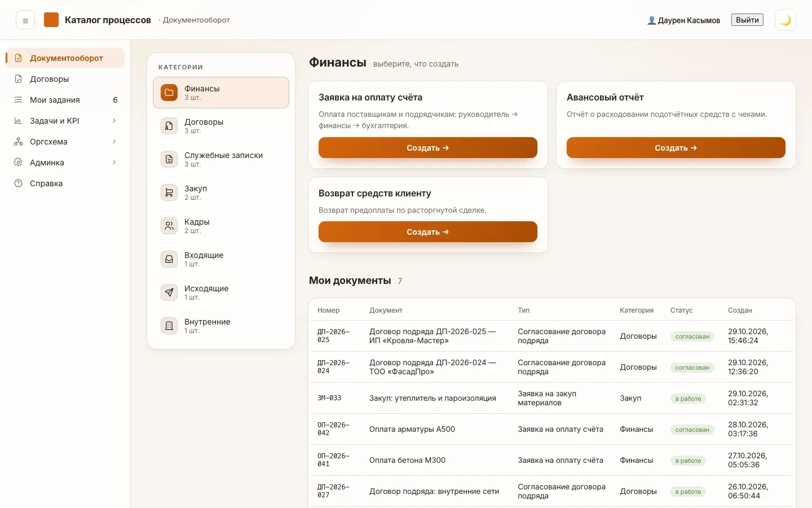812x508 pixels.
Task: Select the Закуп shopping cart icon
Action: 169,192
